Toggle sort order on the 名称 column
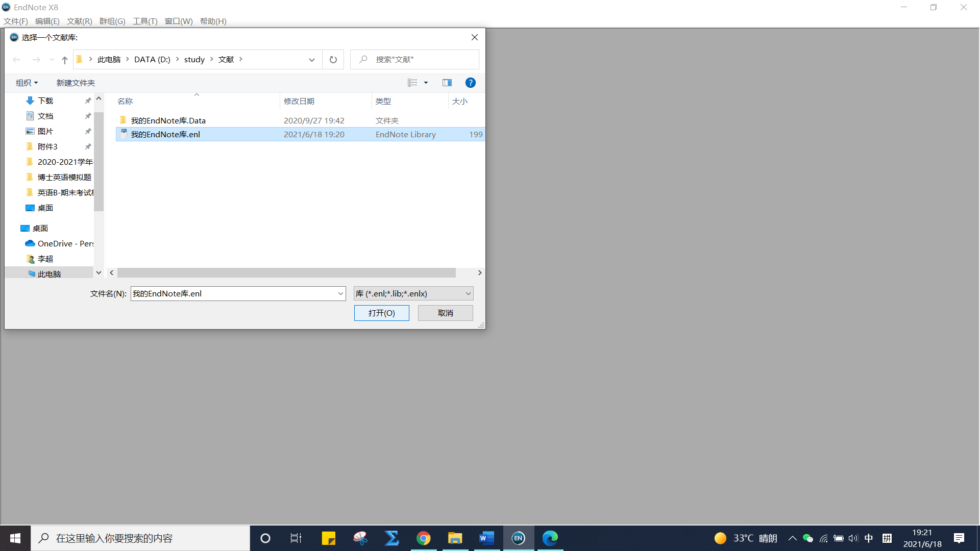 click(125, 101)
